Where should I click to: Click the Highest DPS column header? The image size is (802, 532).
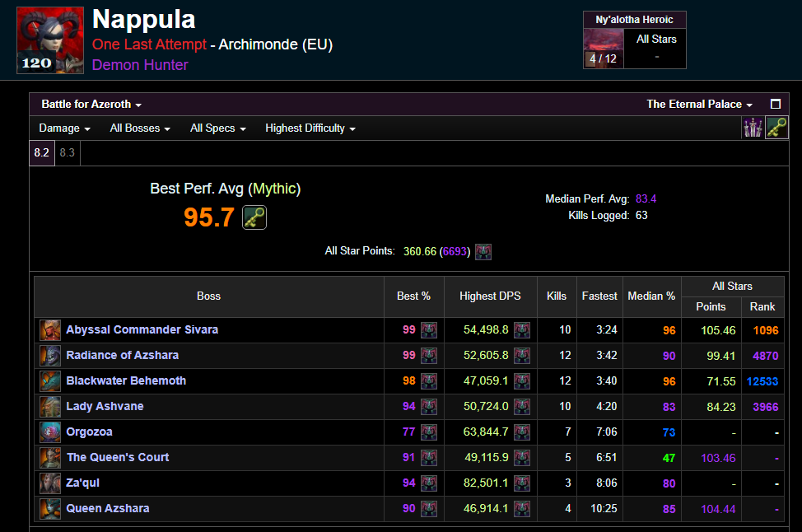(490, 296)
